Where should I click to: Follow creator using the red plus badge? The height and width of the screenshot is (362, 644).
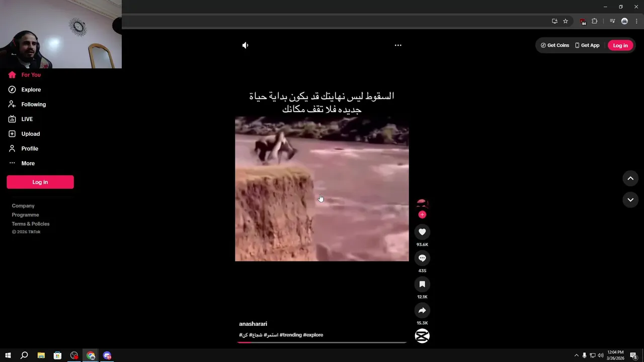click(x=422, y=215)
